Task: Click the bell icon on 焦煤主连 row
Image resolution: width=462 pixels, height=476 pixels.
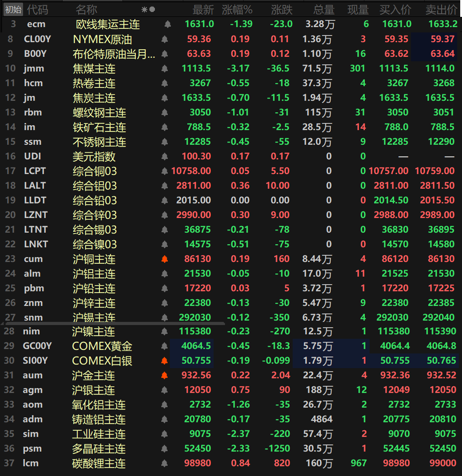Action: [x=165, y=68]
